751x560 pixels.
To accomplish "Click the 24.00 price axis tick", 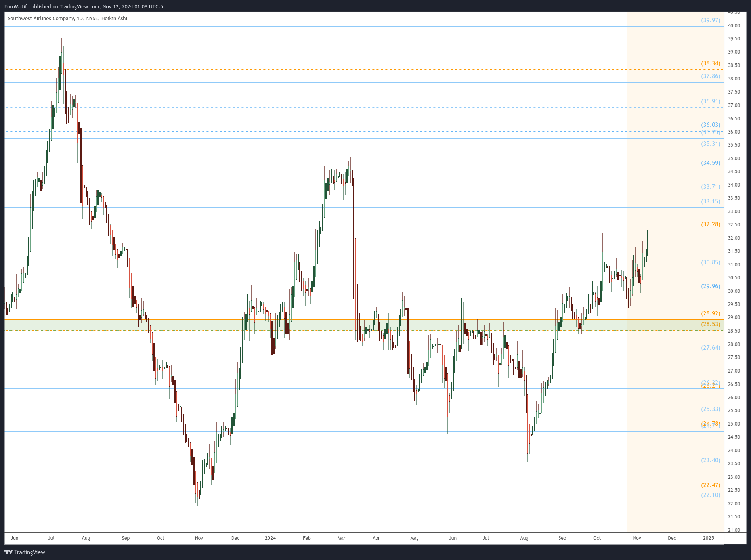I will [734, 451].
